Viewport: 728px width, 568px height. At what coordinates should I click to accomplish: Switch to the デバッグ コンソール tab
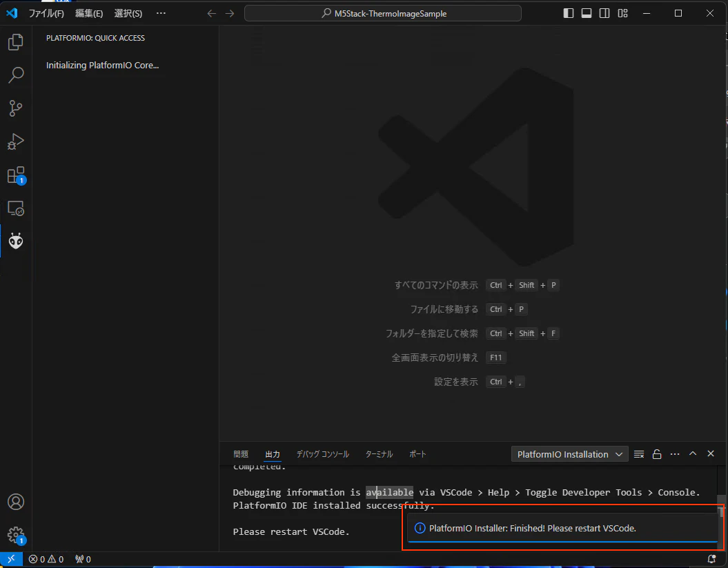[323, 454]
